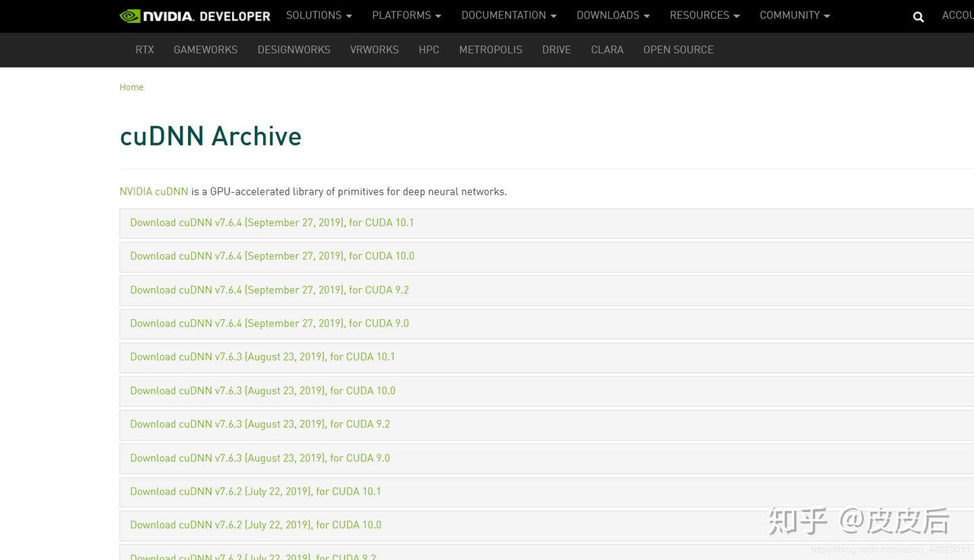
Task: Expand cuDNN v7.6.4 for CUDA 10.1
Action: coord(272,223)
